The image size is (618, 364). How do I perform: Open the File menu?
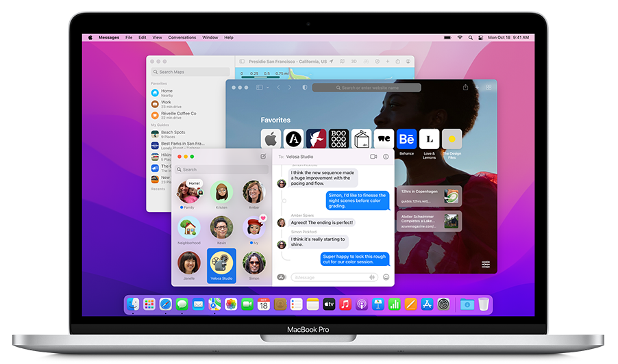[x=129, y=38]
